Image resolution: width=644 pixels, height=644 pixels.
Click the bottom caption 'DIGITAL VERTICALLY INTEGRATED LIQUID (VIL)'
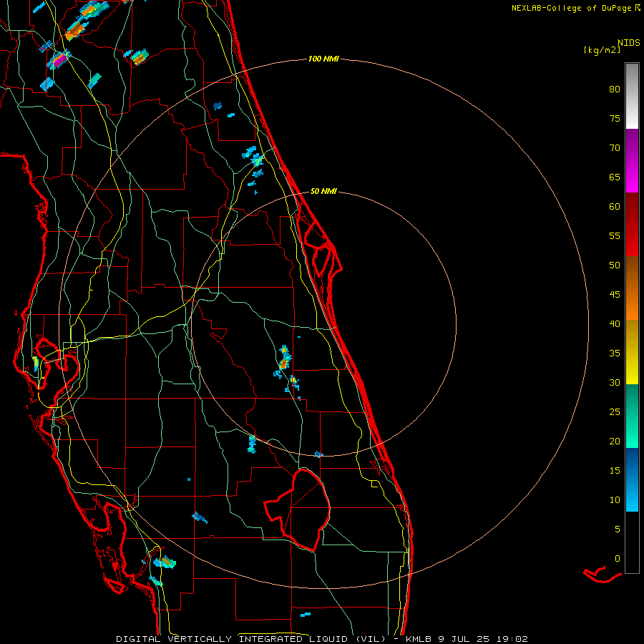[251, 639]
